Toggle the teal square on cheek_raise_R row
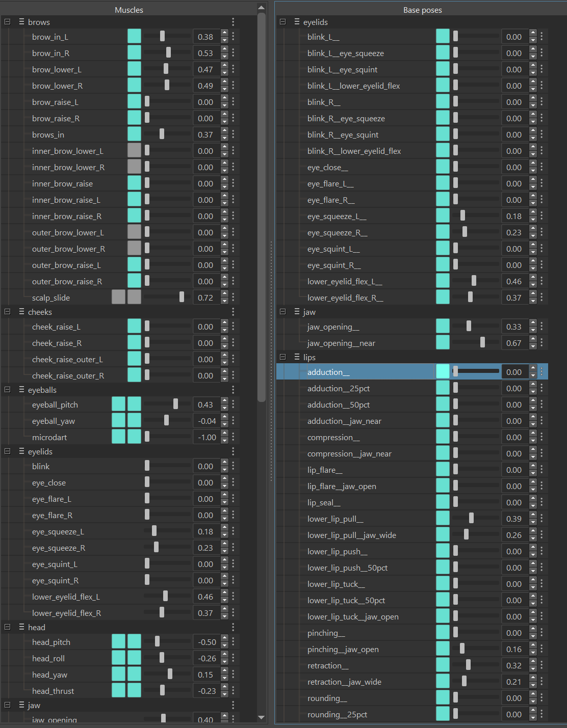This screenshot has height=728, width=567. (134, 343)
